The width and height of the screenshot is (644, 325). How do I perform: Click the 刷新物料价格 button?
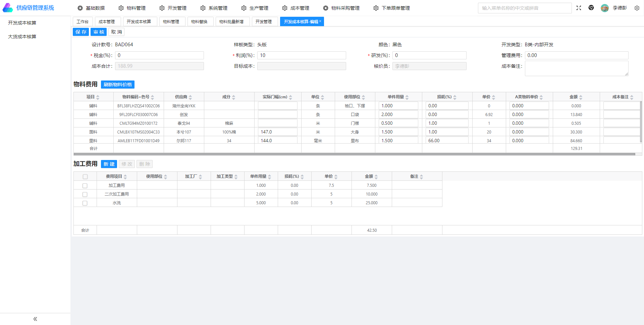[x=117, y=85]
